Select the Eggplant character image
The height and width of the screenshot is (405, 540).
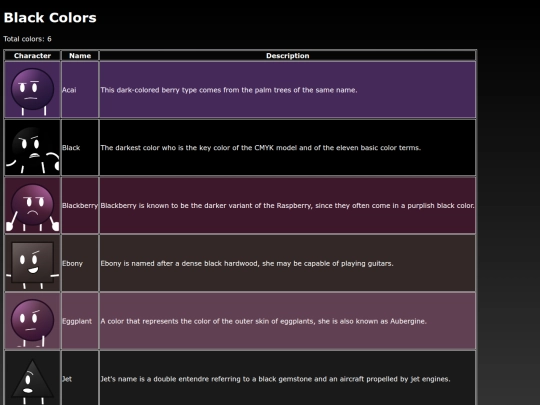tap(32, 321)
